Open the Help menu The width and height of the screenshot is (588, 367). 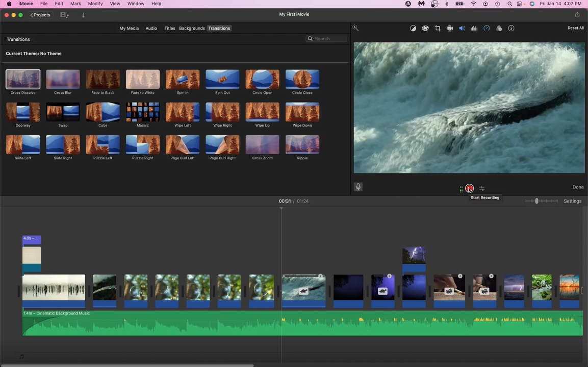click(157, 4)
